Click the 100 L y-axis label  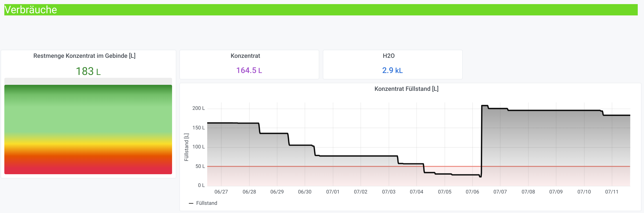click(x=199, y=147)
